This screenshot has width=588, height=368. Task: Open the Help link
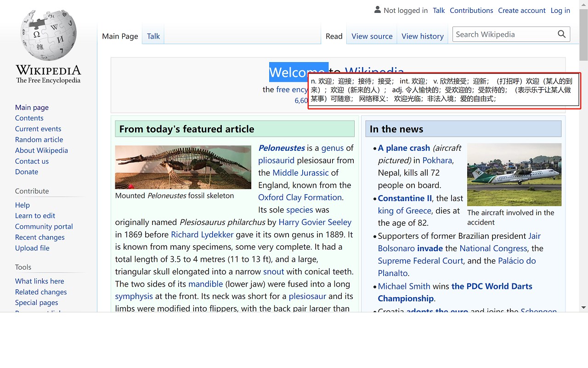point(22,205)
